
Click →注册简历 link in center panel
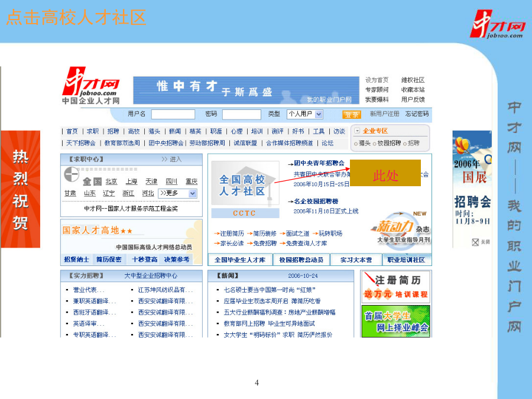point(229,233)
